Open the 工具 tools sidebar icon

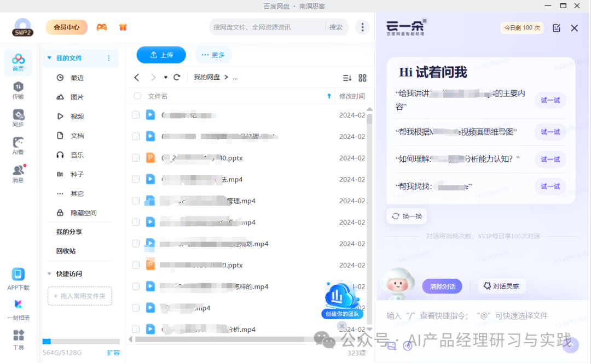pyautogui.click(x=18, y=340)
